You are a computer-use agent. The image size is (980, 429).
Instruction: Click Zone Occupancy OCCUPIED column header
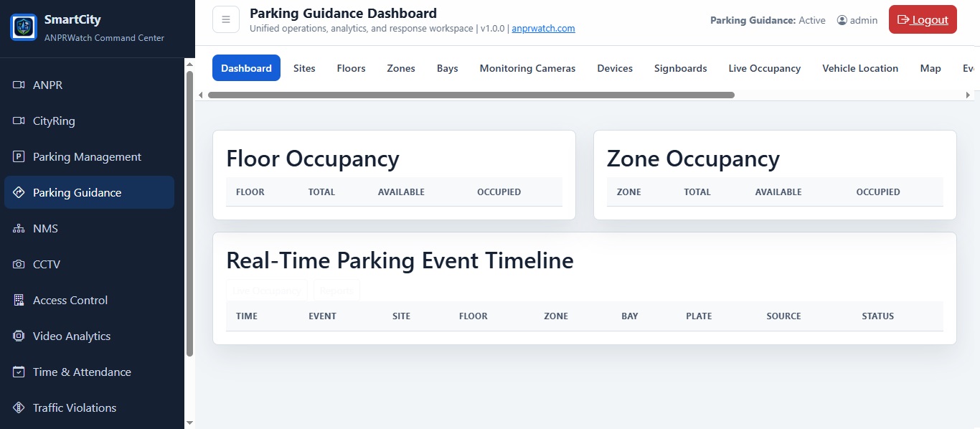(x=878, y=192)
